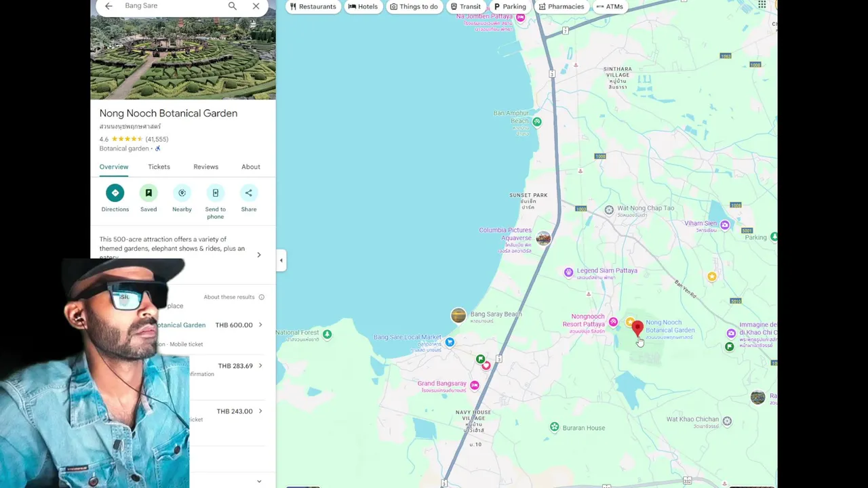The image size is (868, 488).
Task: Click the Legend Siam Pattaya marker
Action: click(x=569, y=272)
